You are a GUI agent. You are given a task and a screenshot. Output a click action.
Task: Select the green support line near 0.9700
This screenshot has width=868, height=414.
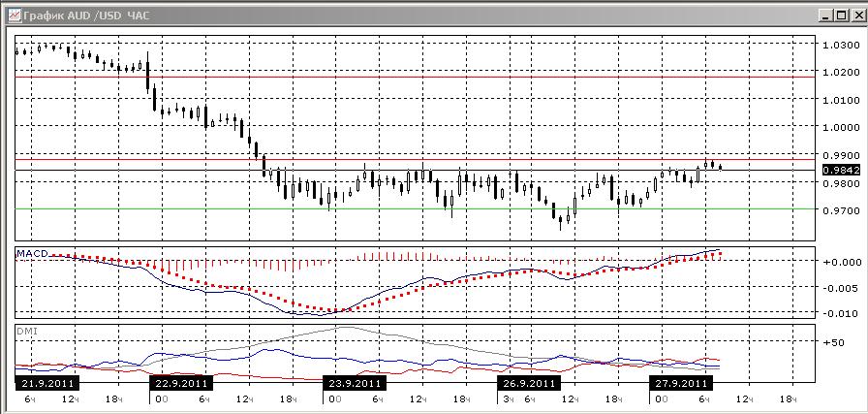[416, 209]
